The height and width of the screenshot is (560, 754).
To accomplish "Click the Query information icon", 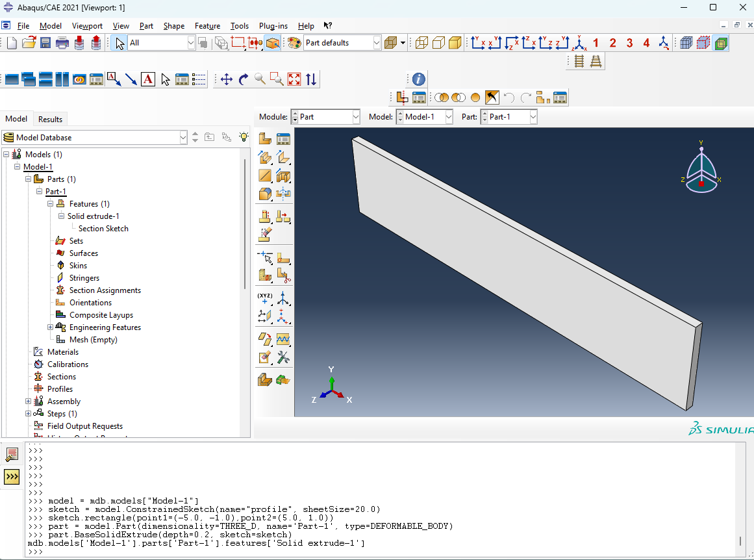I will (x=419, y=79).
